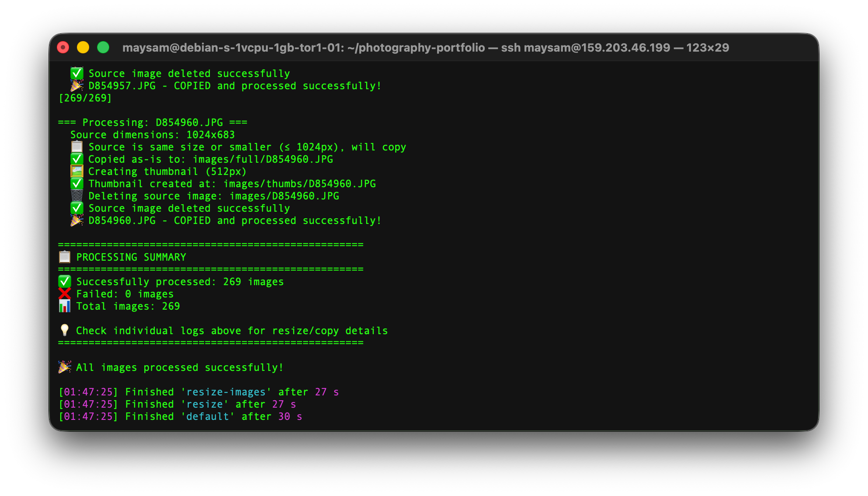Click the checkmark icon beside 'Successfully processed: 269'
The image size is (868, 496).
pyautogui.click(x=65, y=281)
